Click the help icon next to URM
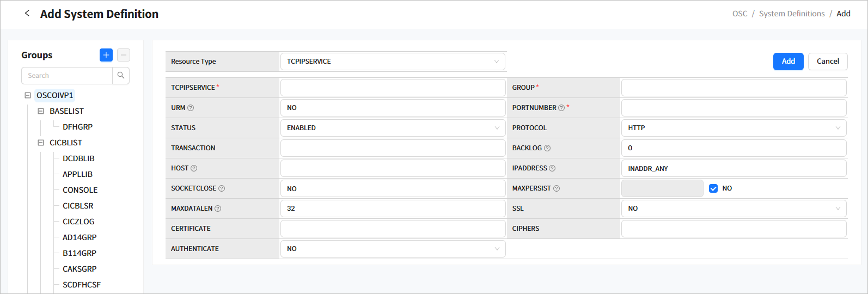 191,108
